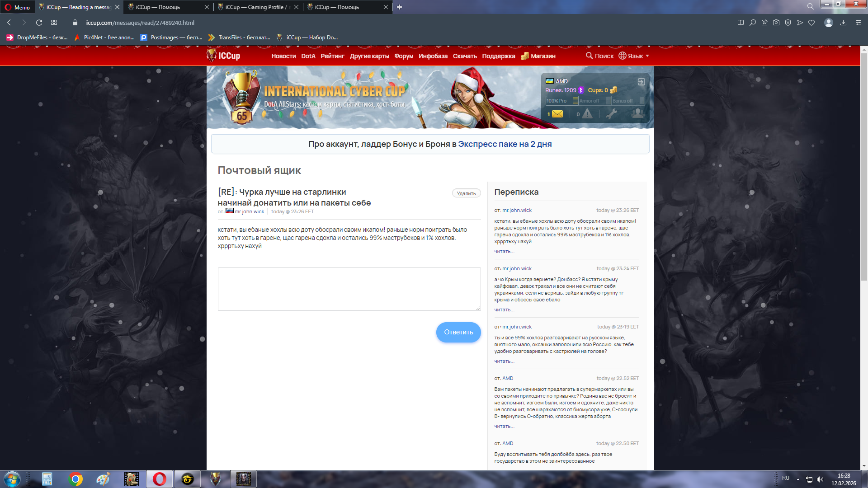Open account settings wrench icon
The image size is (868, 488).
pyautogui.click(x=612, y=114)
